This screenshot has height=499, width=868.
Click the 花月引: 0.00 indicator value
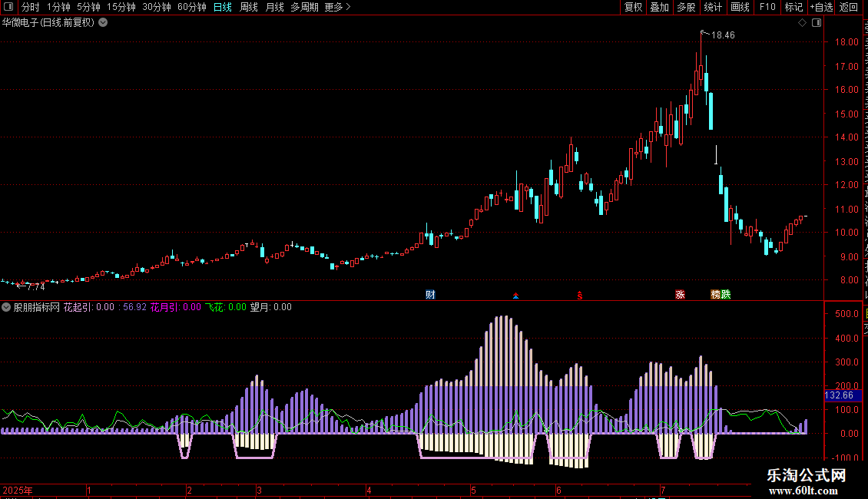pos(175,307)
